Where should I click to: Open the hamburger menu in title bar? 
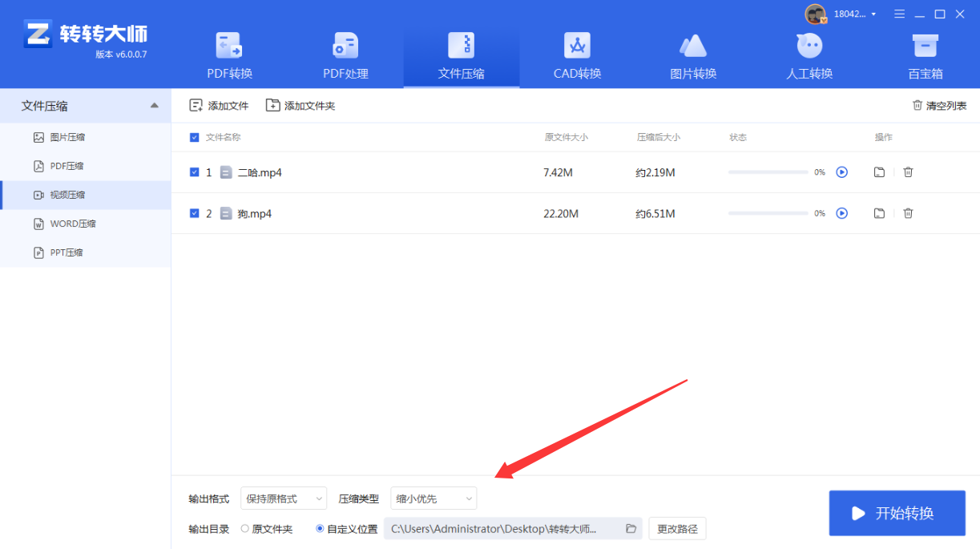(x=899, y=14)
